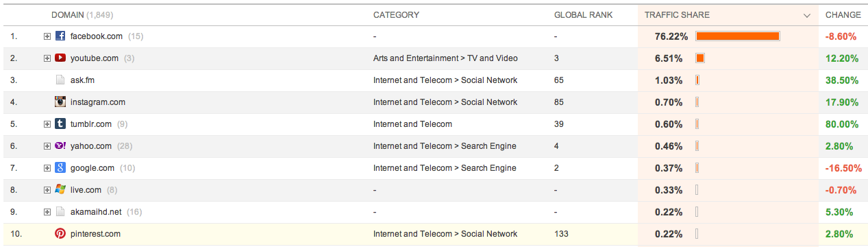Sort by the Change column header
The image size is (868, 247).
843,15
